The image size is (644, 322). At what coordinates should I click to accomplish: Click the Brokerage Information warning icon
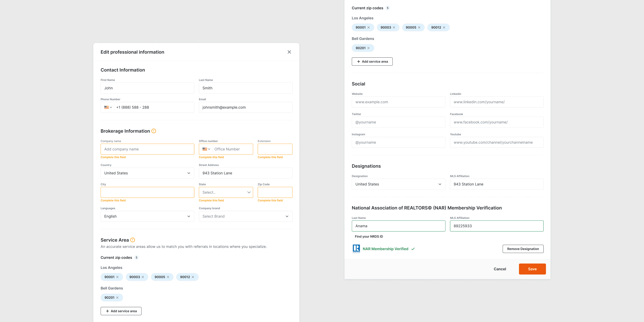154,131
